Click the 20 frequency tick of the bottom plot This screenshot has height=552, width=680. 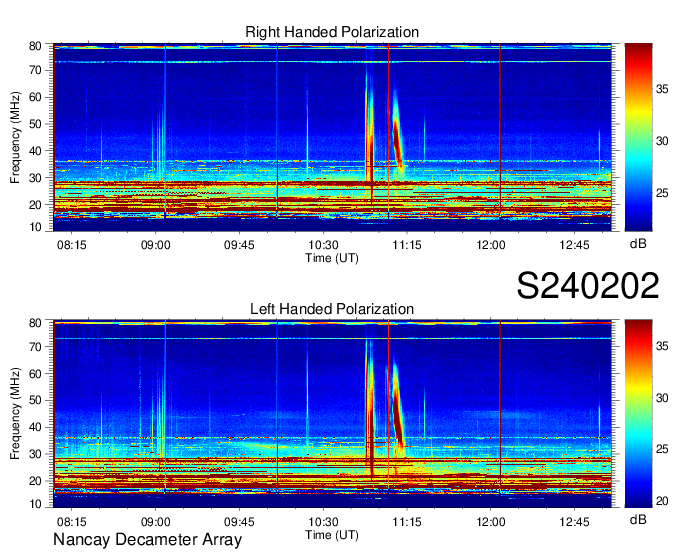(35, 481)
